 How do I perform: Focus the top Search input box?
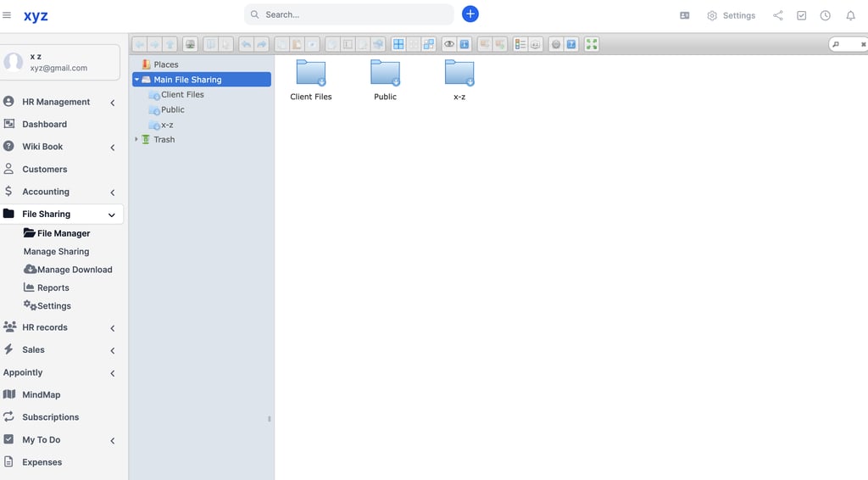click(x=348, y=14)
